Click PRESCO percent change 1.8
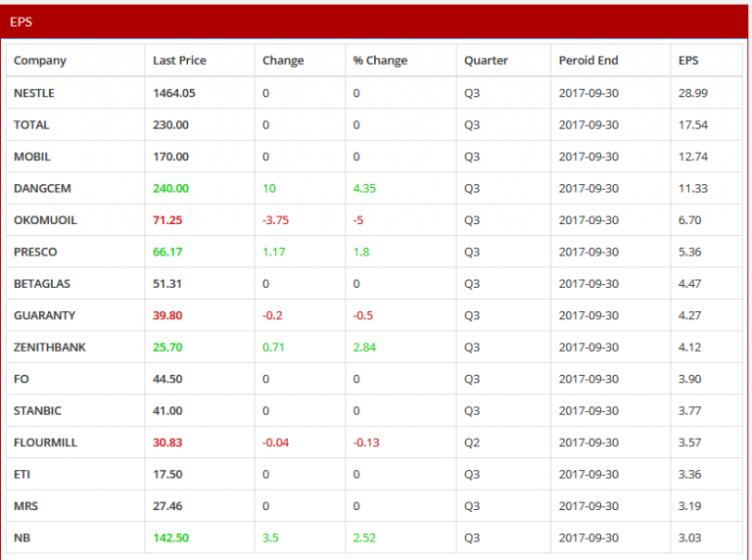Viewport: 752px width, 560px height. 361,252
